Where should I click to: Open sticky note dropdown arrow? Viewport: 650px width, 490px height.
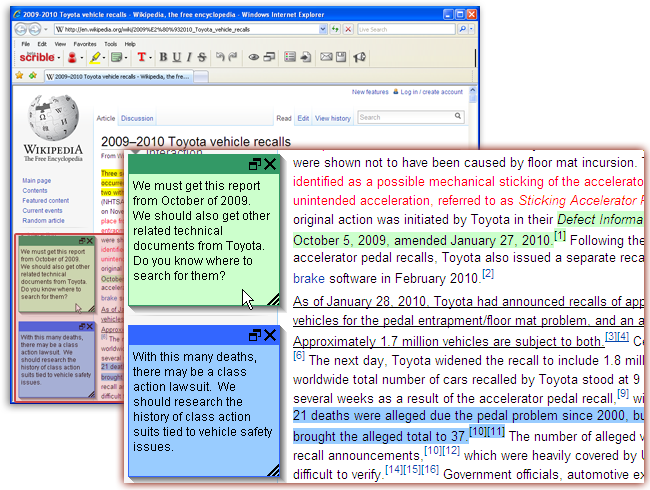click(x=126, y=58)
